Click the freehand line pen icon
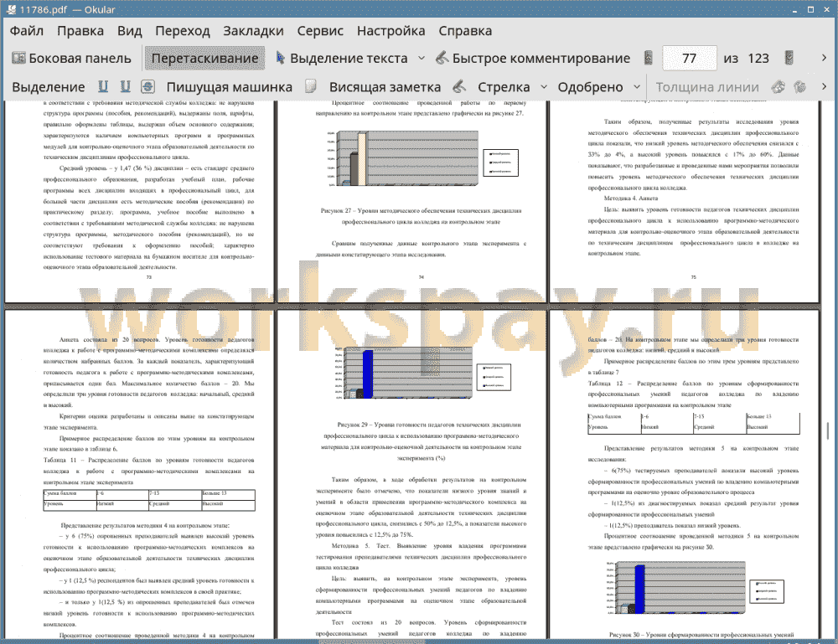Viewport: 838px width, 644px height. (x=459, y=86)
